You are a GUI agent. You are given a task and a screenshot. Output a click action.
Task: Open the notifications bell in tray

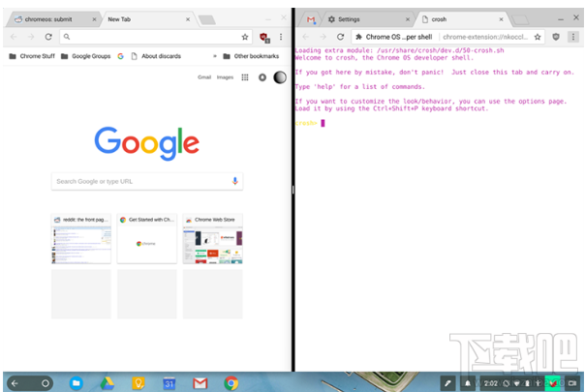467,383
